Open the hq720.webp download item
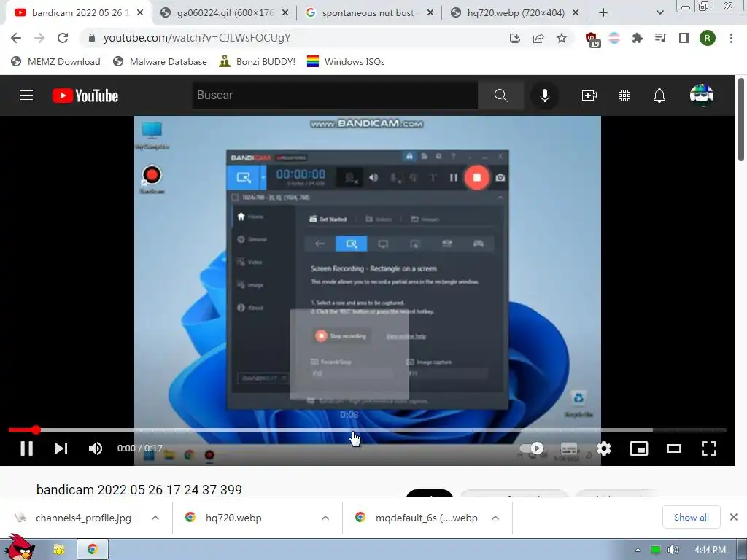747x560 pixels. (x=233, y=518)
